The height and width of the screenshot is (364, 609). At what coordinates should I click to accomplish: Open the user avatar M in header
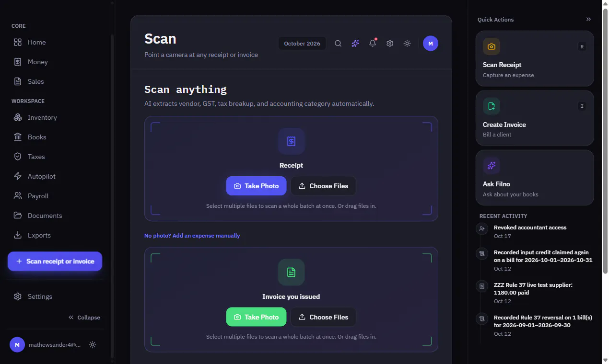coord(431,44)
